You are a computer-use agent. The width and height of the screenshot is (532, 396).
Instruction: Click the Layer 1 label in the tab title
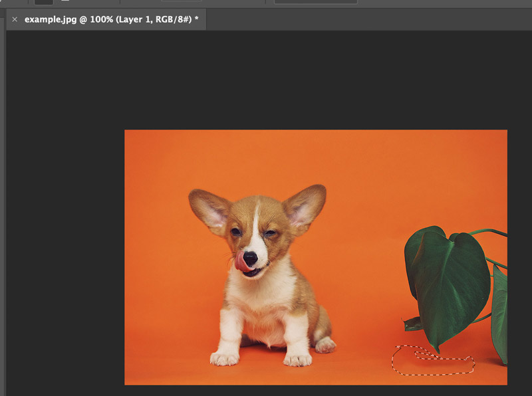pos(135,21)
